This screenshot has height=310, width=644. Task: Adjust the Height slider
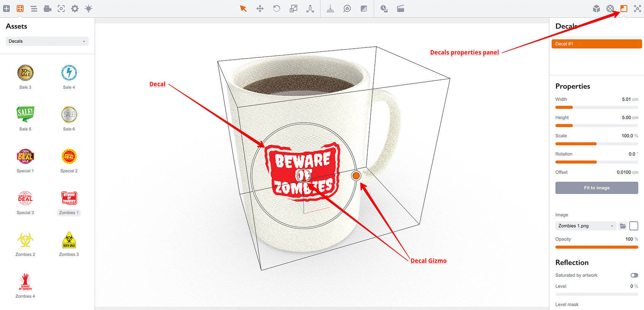(597, 126)
